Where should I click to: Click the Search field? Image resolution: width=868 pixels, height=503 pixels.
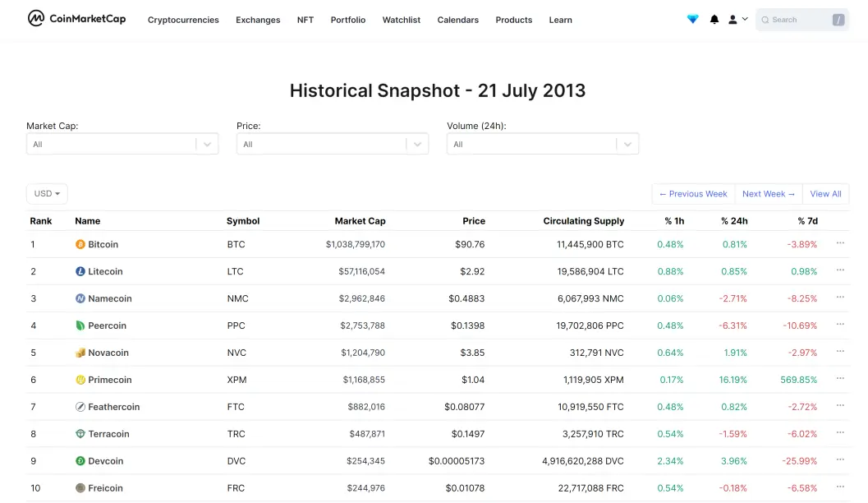(802, 20)
